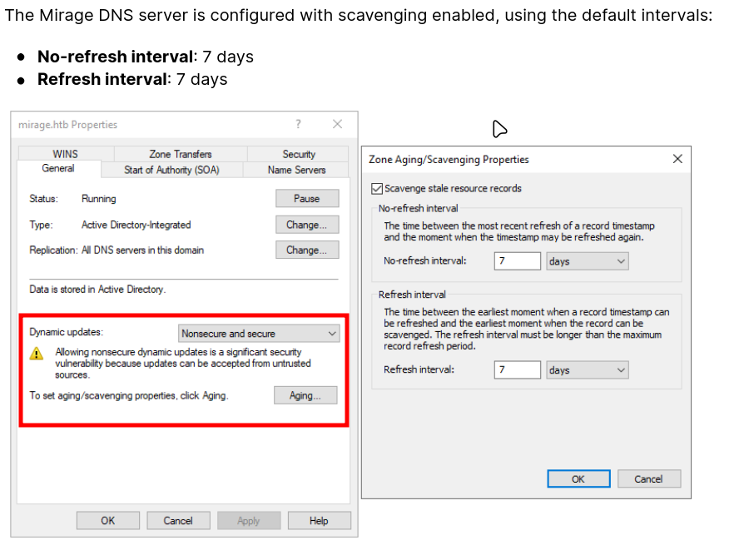Image resolution: width=744 pixels, height=560 pixels.
Task: Click the No-refresh interval value field
Action: (x=518, y=261)
